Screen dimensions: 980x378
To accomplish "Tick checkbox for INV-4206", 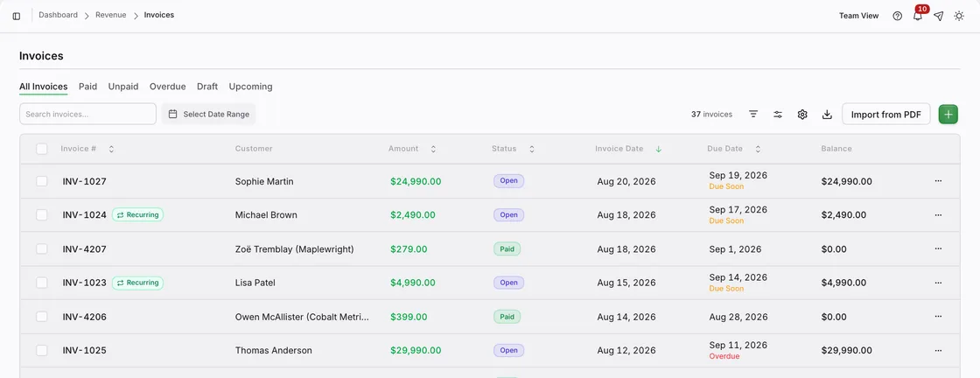I will point(42,317).
